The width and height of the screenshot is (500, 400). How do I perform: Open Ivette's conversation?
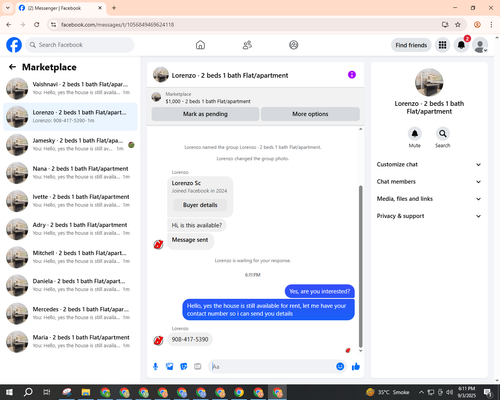pos(70,201)
